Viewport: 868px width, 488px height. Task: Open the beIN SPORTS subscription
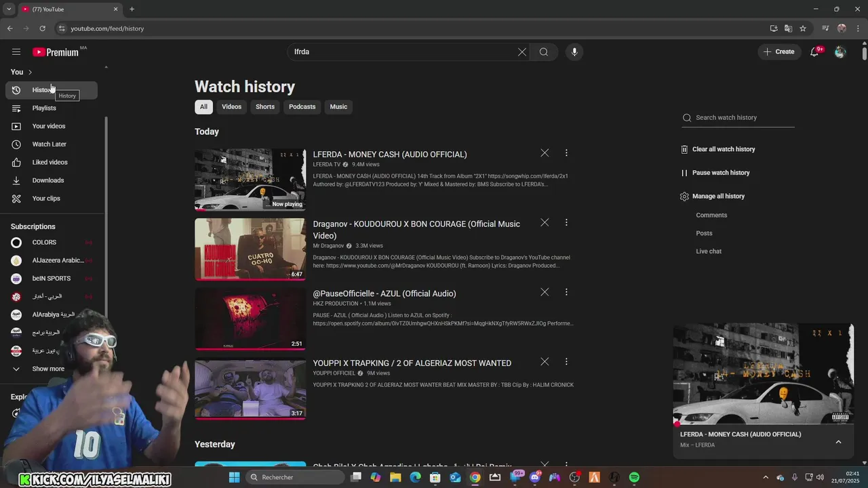52,279
